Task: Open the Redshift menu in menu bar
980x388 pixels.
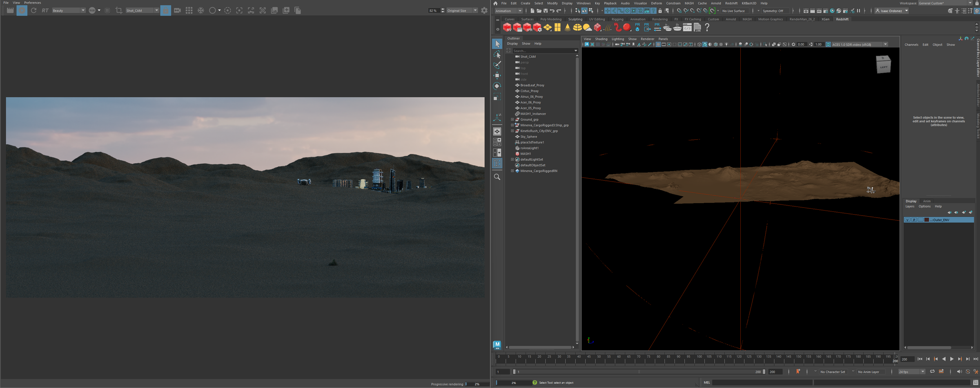Action: point(731,3)
